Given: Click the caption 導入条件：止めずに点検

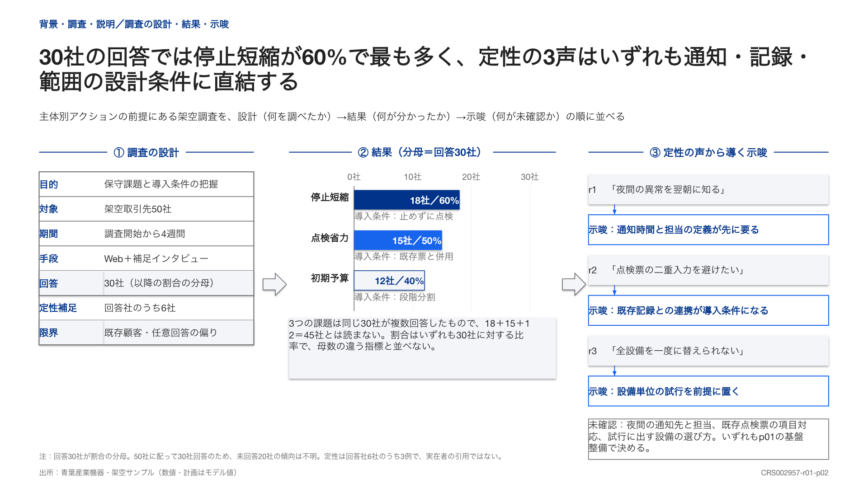Looking at the screenshot, I should (404, 216).
